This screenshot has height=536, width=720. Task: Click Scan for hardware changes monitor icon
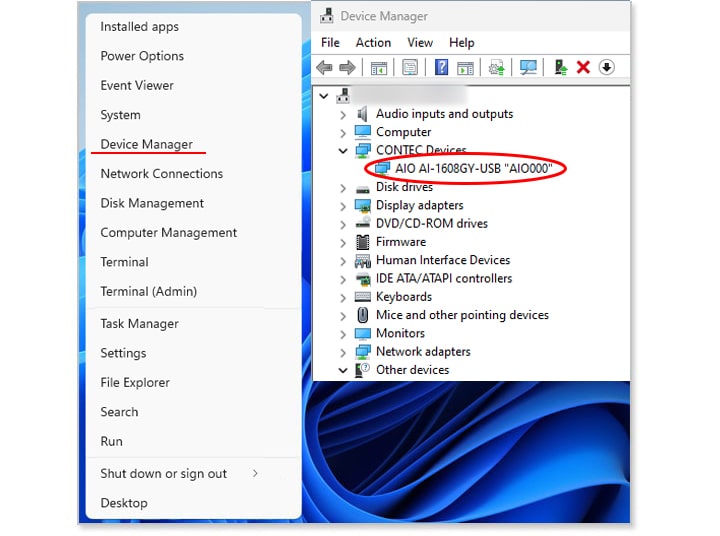(528, 67)
